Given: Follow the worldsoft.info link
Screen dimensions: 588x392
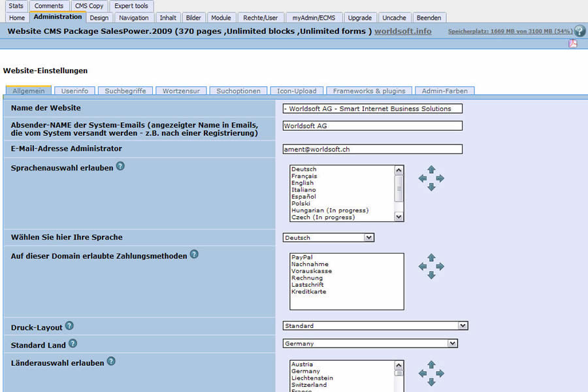Looking at the screenshot, I should [402, 31].
